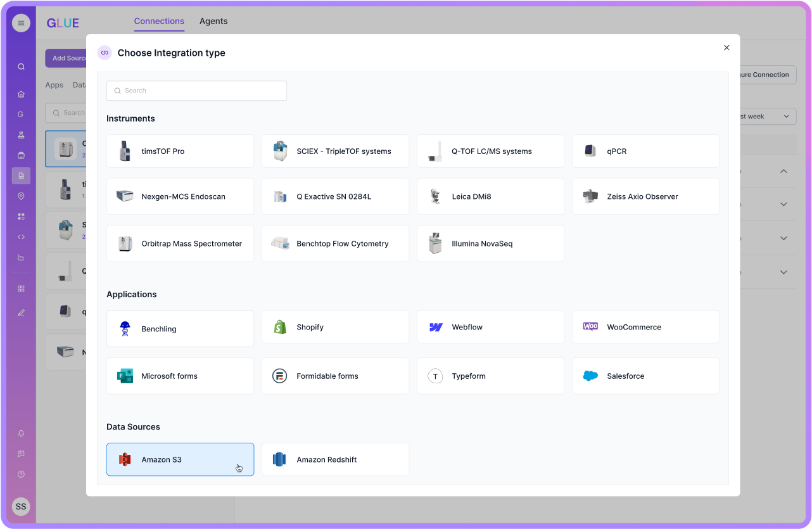812x529 pixels.
Task: Open the apps grid icon in sidebar
Action: point(21,288)
